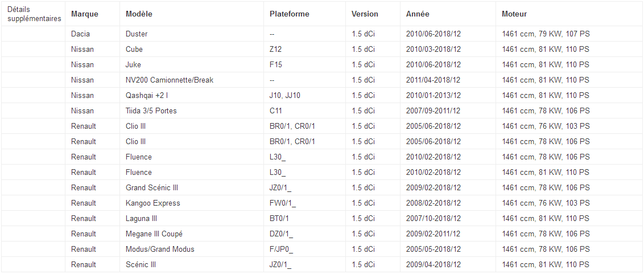Screen dimensions: 644x274
Task: Click the Version column header
Action: coord(365,14)
